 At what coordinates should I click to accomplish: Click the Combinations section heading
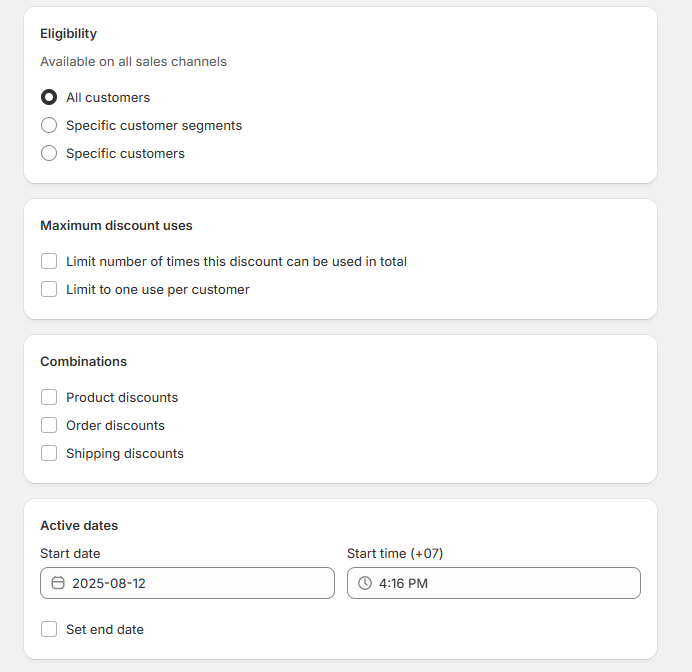pos(83,361)
